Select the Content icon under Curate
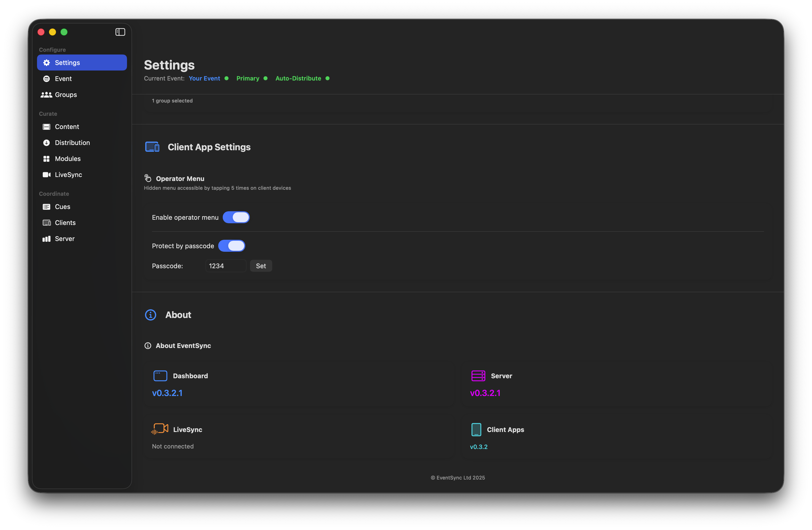This screenshot has height=530, width=812. click(46, 126)
